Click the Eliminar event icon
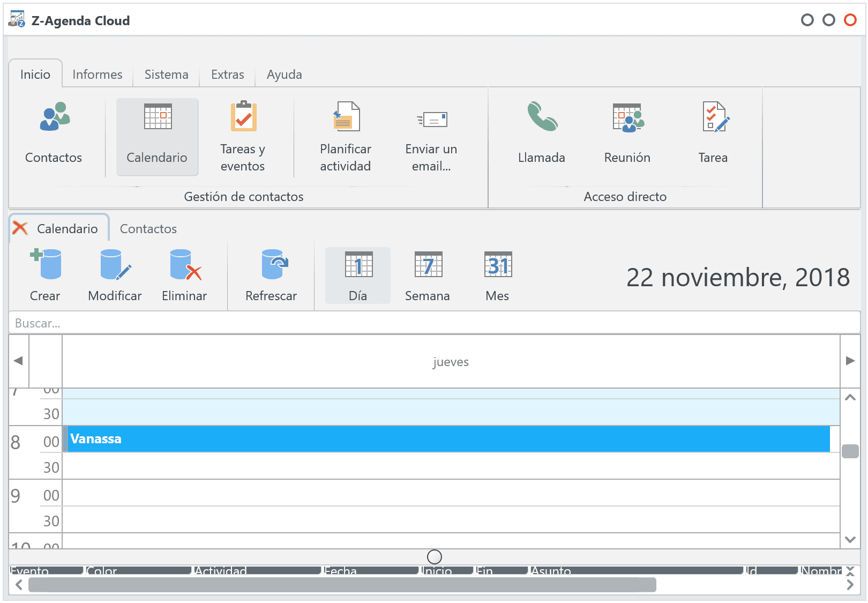The width and height of the screenshot is (868, 603). coord(185,264)
